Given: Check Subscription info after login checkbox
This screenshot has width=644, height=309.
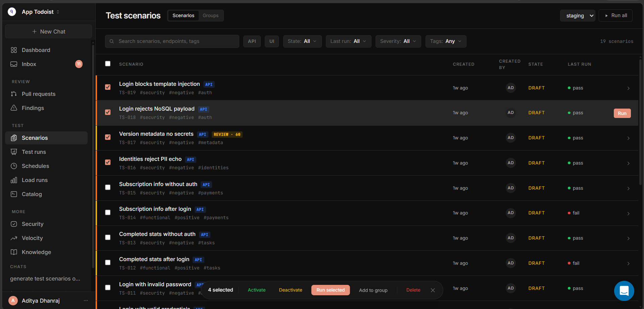Looking at the screenshot, I should (108, 212).
